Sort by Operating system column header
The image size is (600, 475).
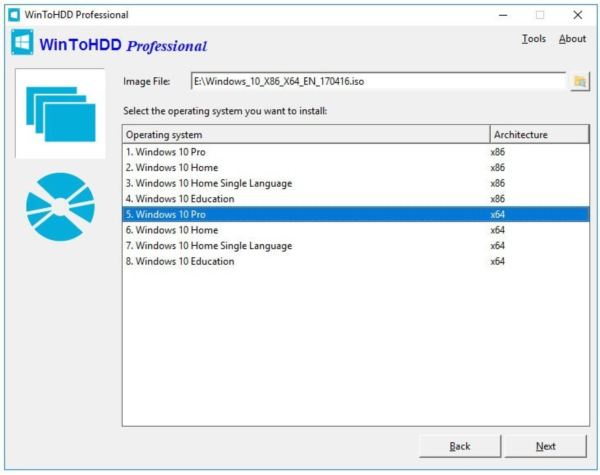tap(306, 135)
